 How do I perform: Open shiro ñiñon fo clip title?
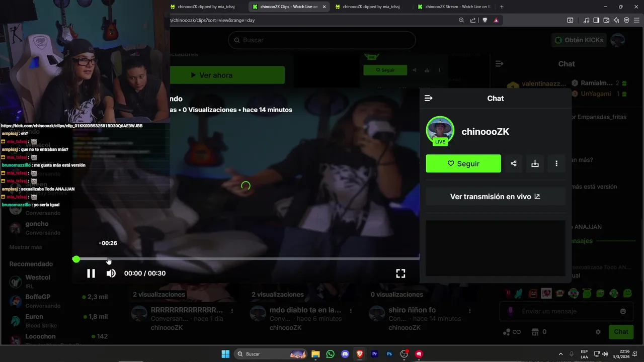(x=412, y=310)
